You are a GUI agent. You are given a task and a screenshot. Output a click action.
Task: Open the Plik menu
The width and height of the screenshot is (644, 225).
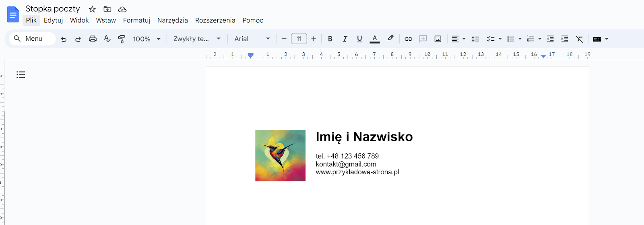(31, 20)
